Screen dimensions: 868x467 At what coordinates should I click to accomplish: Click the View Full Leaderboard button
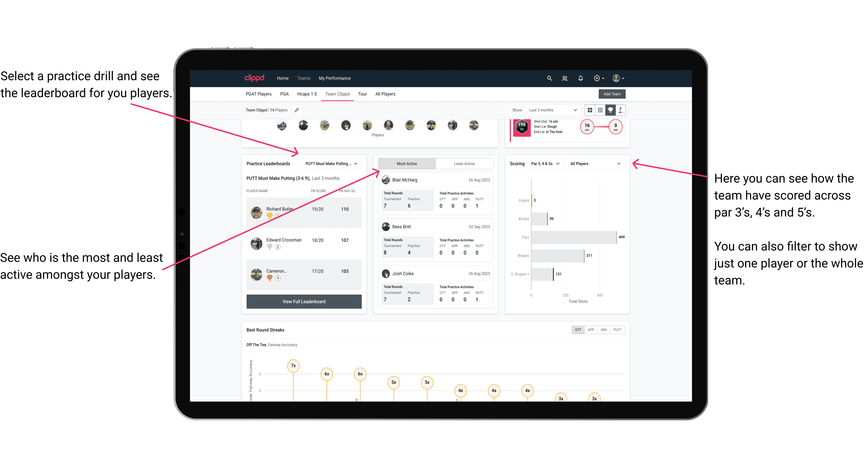[x=304, y=301]
